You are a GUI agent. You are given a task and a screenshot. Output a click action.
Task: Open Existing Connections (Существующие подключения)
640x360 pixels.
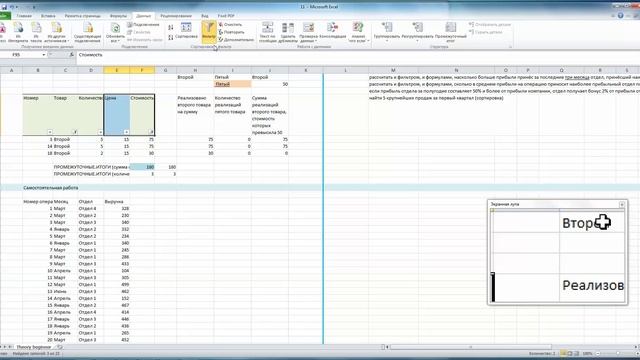[87, 33]
